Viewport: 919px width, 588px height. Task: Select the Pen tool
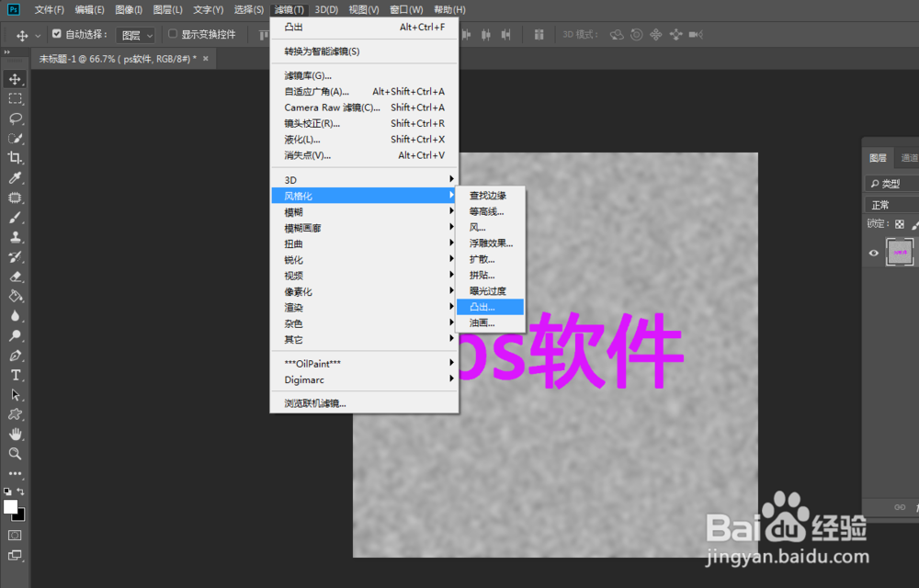click(16, 356)
